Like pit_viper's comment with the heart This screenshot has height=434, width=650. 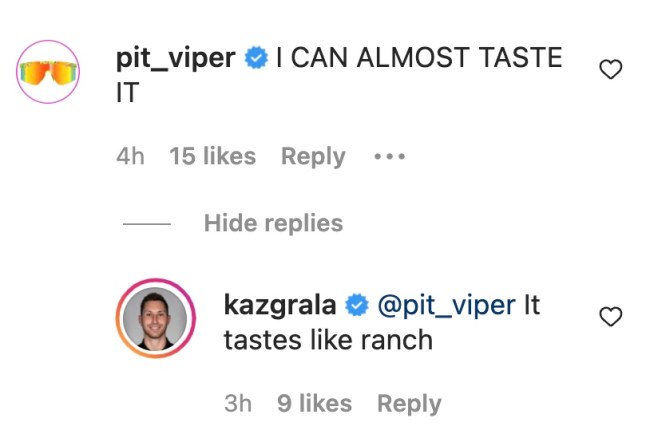point(610,69)
